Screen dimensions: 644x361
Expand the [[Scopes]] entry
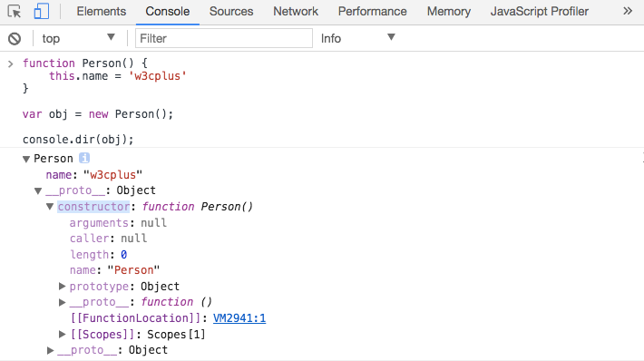(x=62, y=335)
